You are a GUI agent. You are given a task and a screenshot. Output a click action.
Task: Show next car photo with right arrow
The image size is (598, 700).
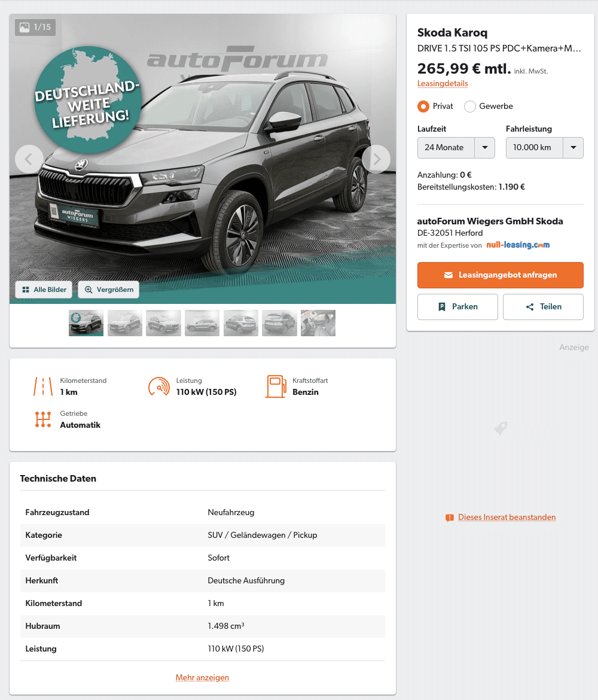376,159
